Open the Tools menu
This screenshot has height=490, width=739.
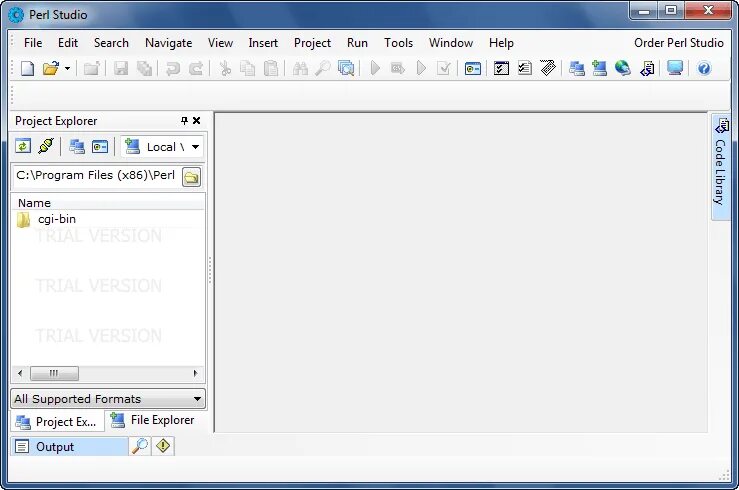tap(398, 43)
